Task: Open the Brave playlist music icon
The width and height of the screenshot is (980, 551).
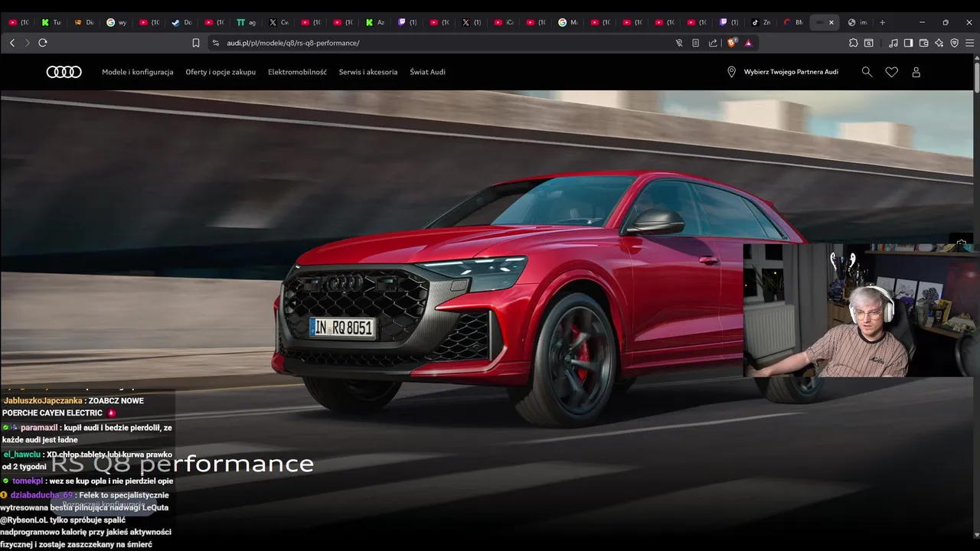Action: 893,43
